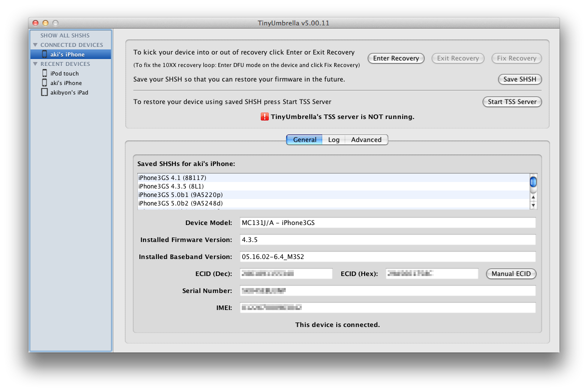Screen dimensions: 588x392
Task: Select Show All SHSHs in sidebar
Action: pyautogui.click(x=65, y=35)
